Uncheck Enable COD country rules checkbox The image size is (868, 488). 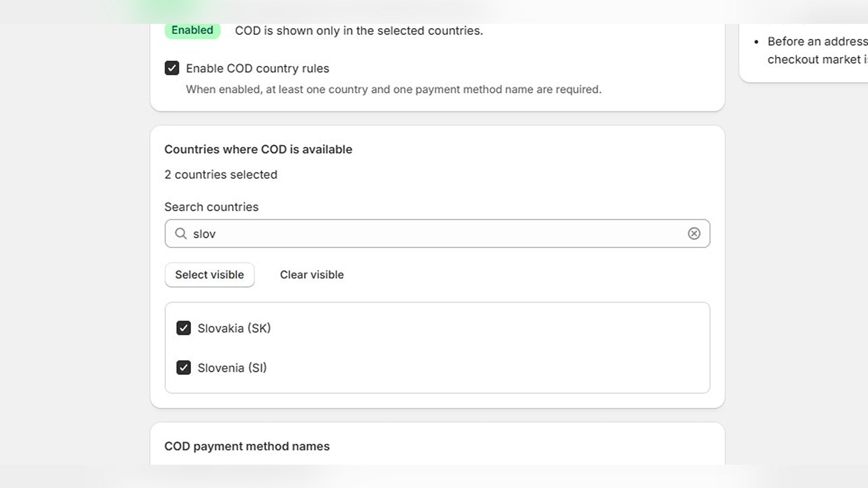point(172,68)
